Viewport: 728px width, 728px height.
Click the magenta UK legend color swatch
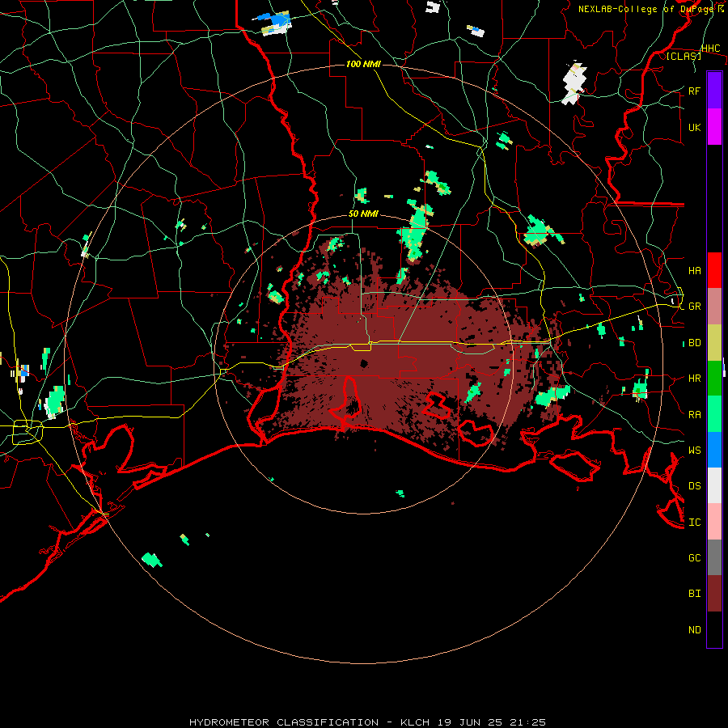pos(714,127)
